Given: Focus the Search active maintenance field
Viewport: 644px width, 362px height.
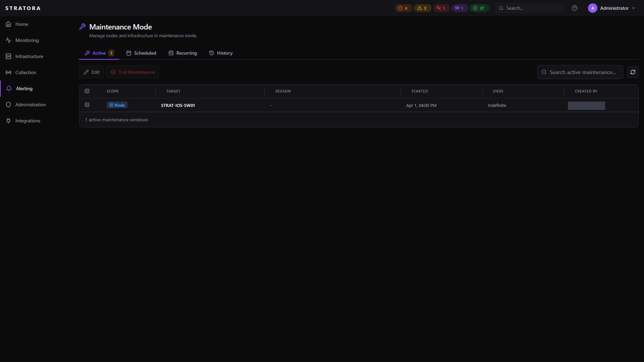Looking at the screenshot, I should (580, 72).
